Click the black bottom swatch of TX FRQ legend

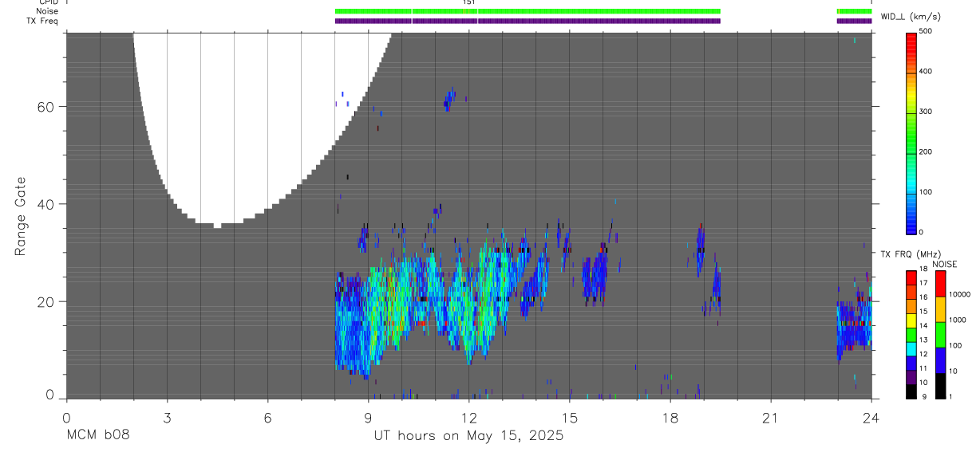click(911, 391)
